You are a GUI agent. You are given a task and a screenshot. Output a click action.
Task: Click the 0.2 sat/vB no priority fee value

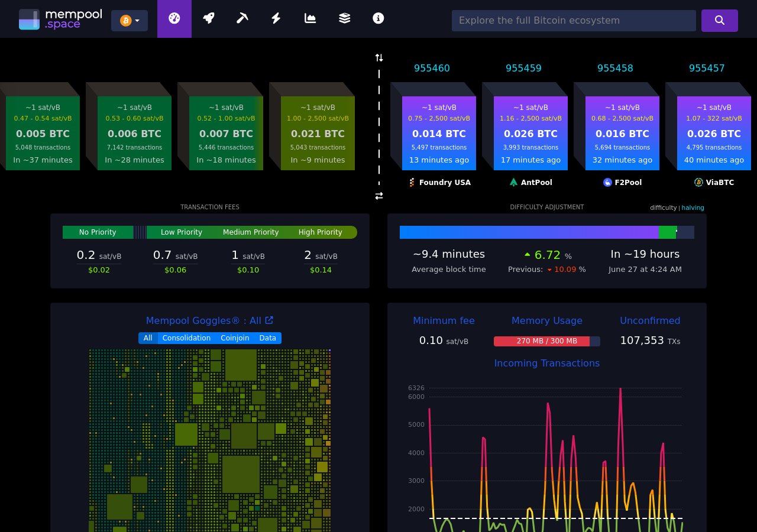point(99,255)
